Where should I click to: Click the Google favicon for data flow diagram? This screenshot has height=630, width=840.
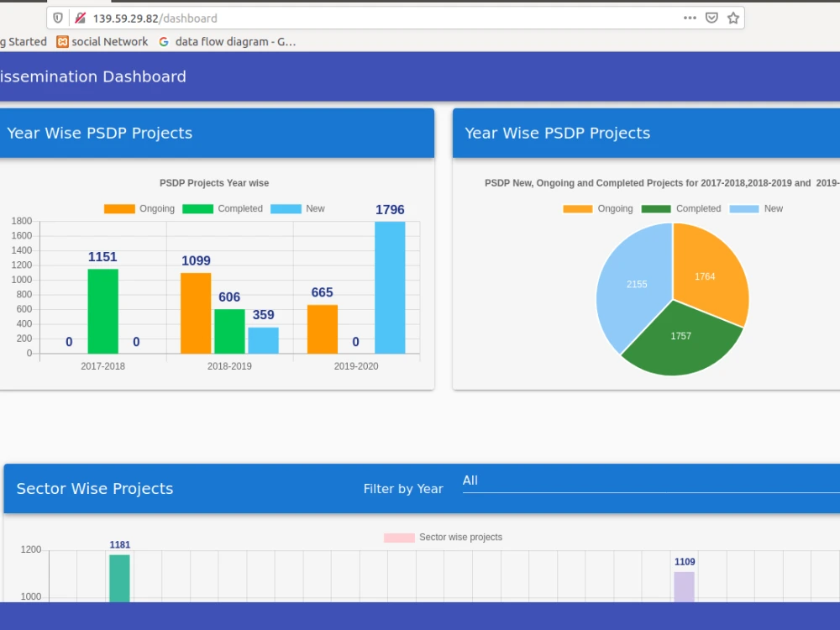tap(164, 42)
